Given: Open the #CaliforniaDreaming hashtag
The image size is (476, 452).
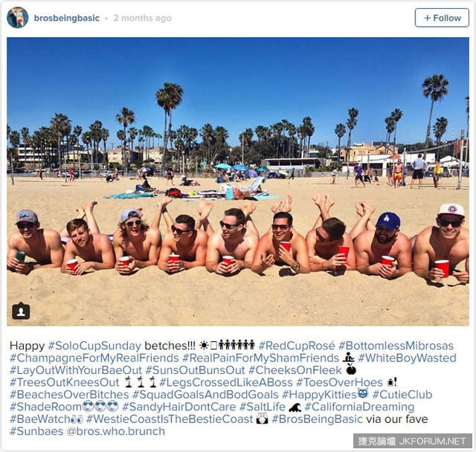Looking at the screenshot, I should point(359,407).
